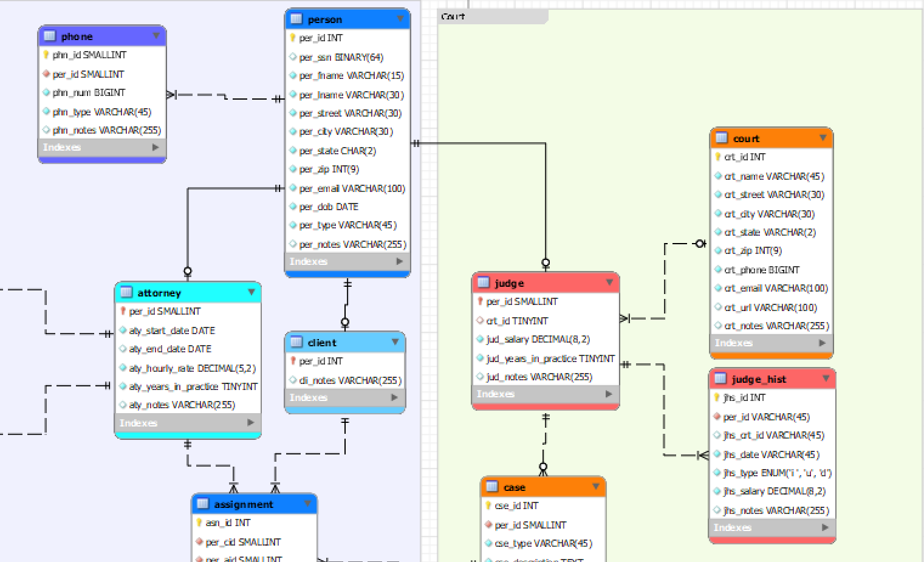Click the client table icon
Screen dimensions: 924x562
coord(296,342)
